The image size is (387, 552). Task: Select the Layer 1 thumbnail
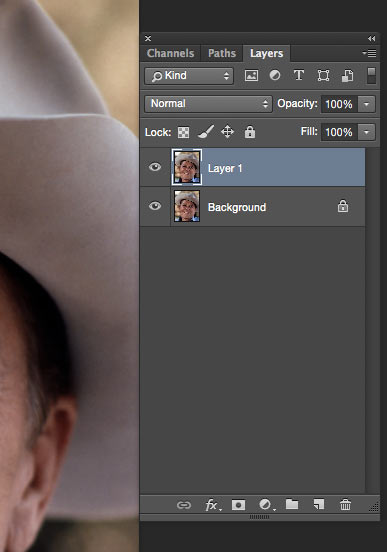click(187, 167)
